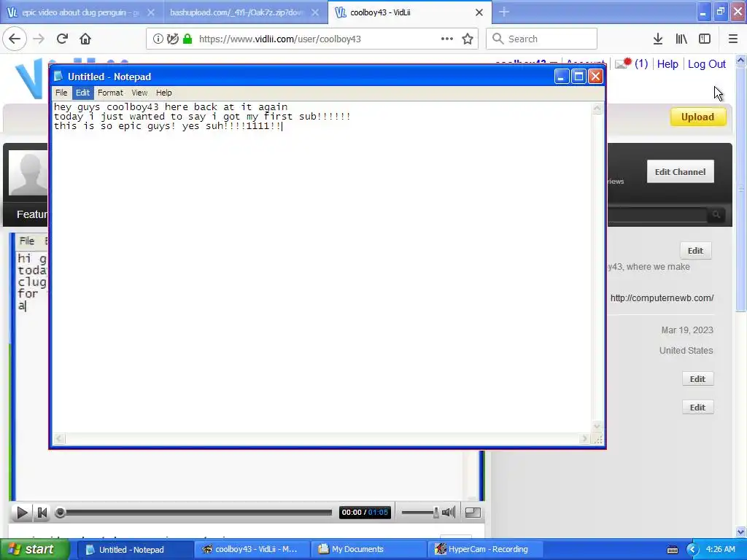
Task: Restart video with the skip-back button
Action: pos(42,513)
